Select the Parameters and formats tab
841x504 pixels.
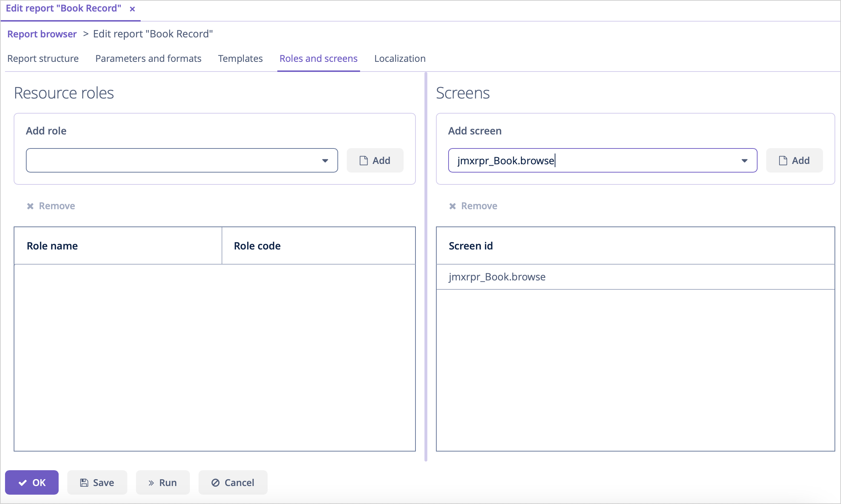(148, 58)
